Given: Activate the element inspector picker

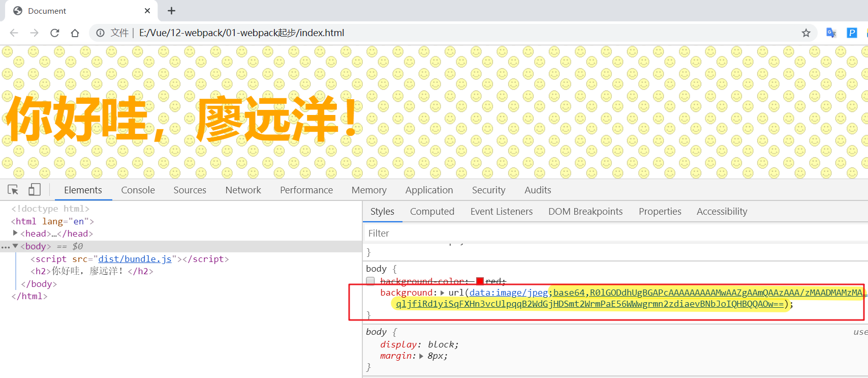Looking at the screenshot, I should point(13,190).
